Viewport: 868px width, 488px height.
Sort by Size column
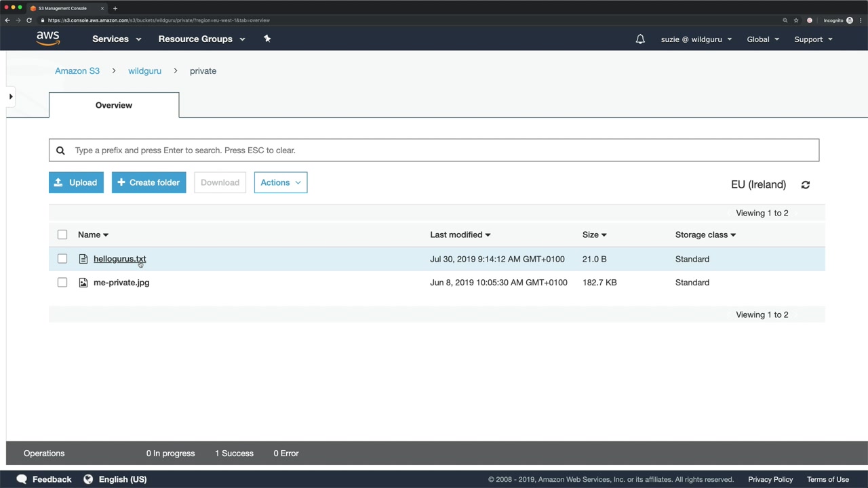coord(594,235)
